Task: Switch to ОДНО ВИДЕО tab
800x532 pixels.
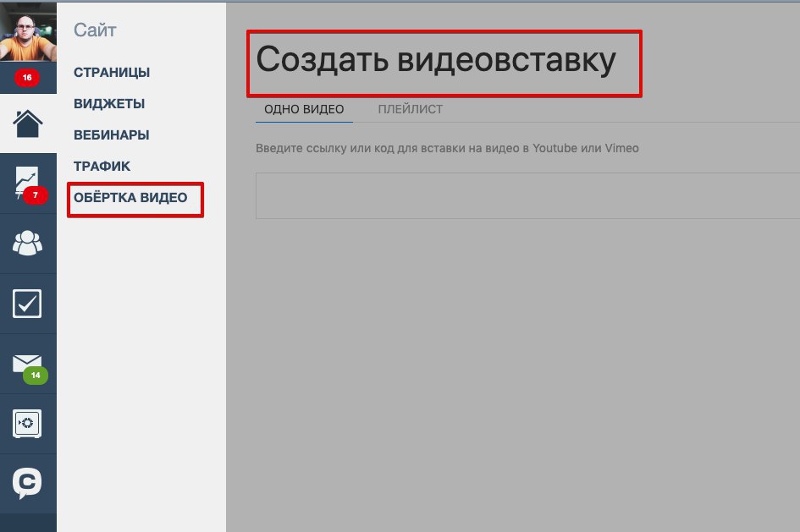Action: [304, 109]
